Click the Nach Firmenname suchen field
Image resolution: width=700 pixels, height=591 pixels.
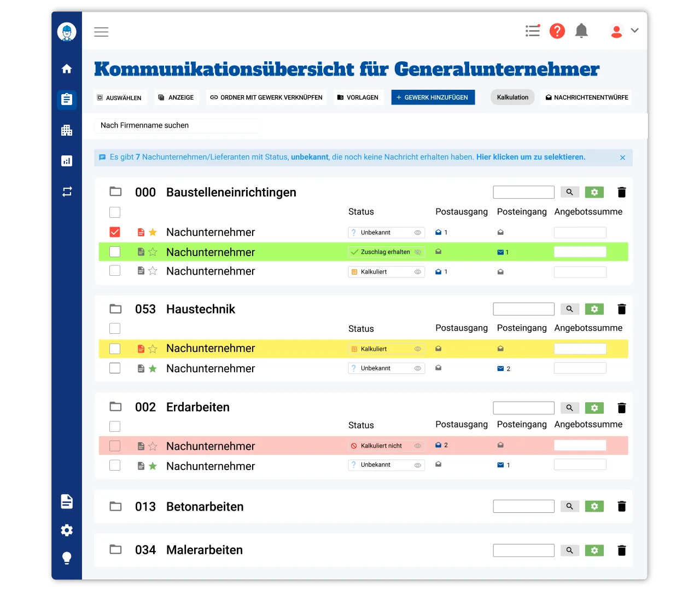click(x=178, y=125)
